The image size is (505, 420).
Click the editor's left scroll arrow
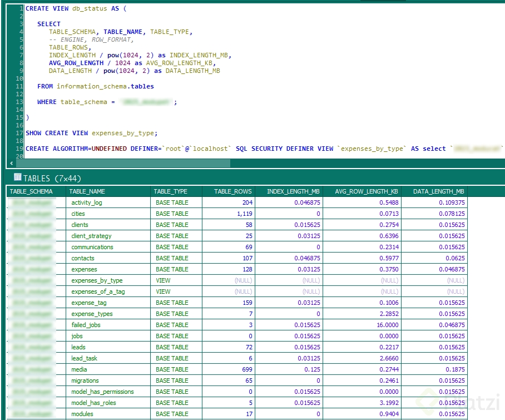[x=12, y=164]
